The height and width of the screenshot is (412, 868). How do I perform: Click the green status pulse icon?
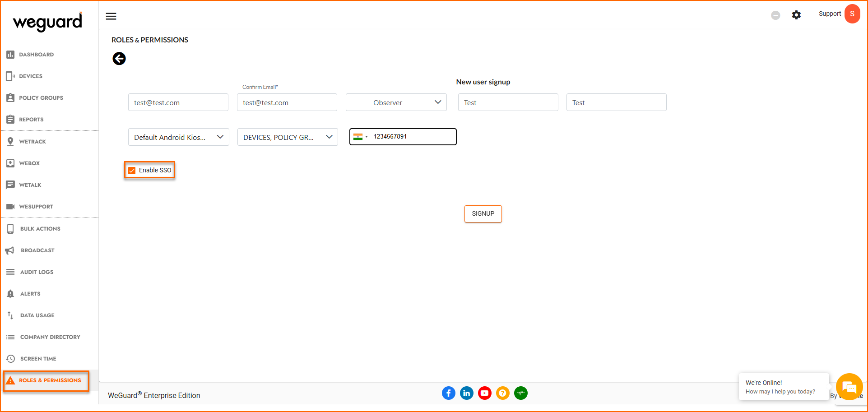pyautogui.click(x=520, y=393)
